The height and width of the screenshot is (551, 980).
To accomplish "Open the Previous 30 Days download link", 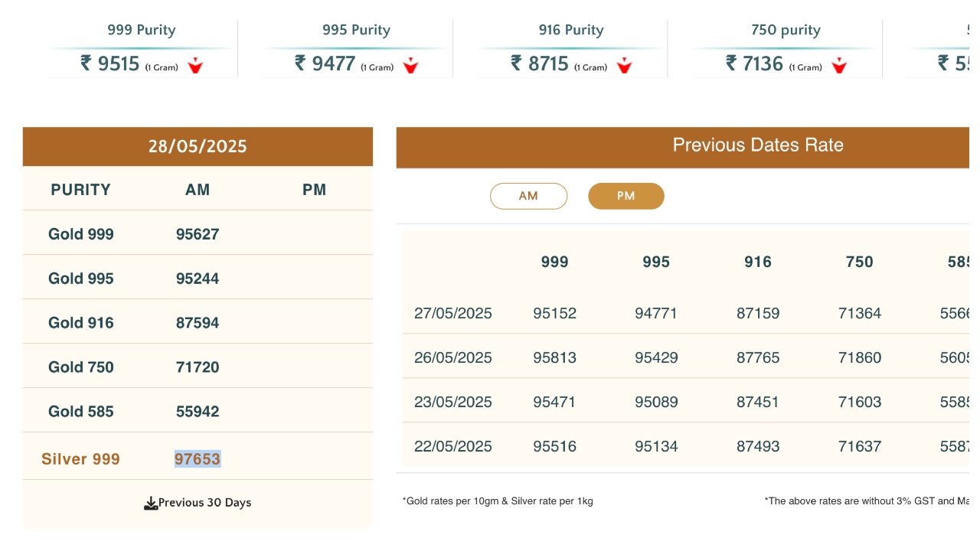I will coord(204,503).
